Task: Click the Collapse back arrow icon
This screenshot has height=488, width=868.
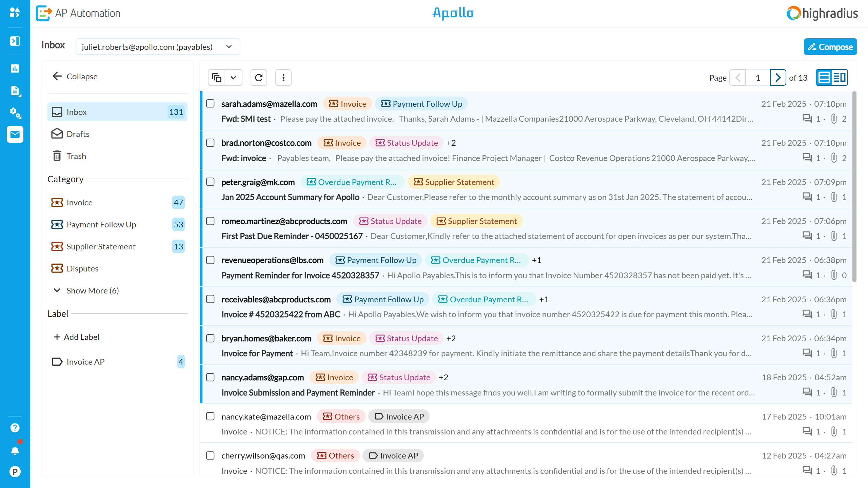Action: click(57, 76)
